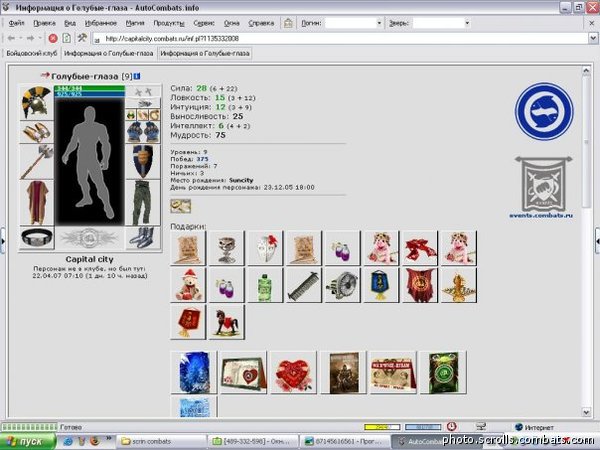The height and width of the screenshot is (450, 600).
Task: Click the refresh page toolbar icon
Action: click(x=67, y=38)
